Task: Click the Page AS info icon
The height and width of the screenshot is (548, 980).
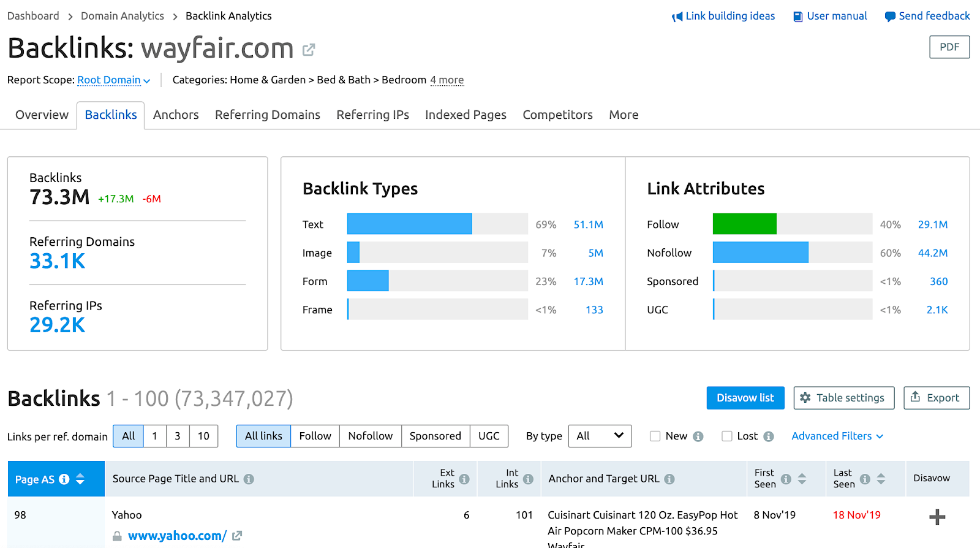Action: coord(64,479)
